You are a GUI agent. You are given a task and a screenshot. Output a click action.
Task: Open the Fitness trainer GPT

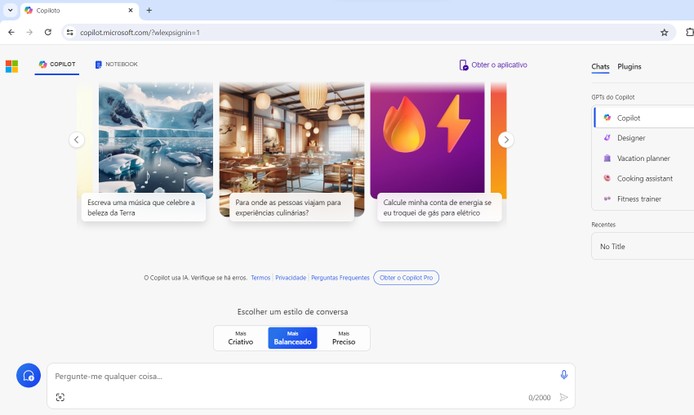click(x=644, y=199)
